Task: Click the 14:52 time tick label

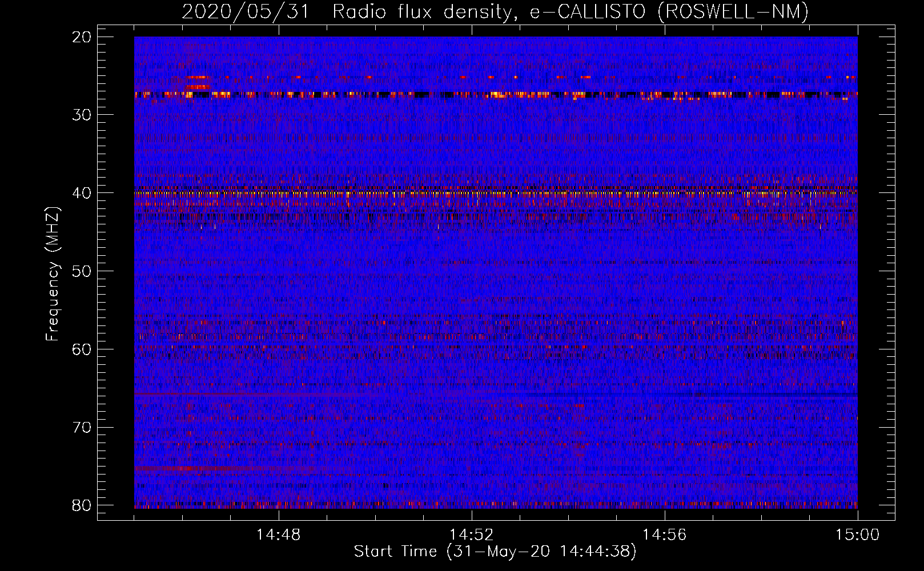Action: click(472, 534)
